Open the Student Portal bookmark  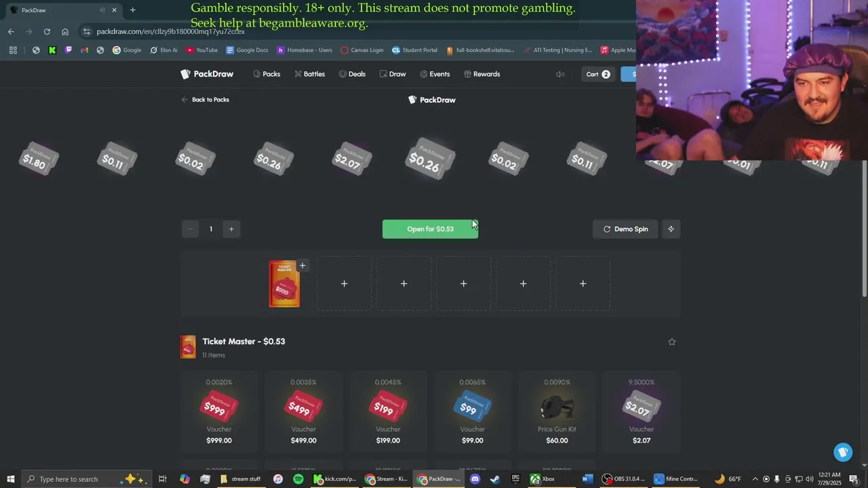(x=414, y=50)
